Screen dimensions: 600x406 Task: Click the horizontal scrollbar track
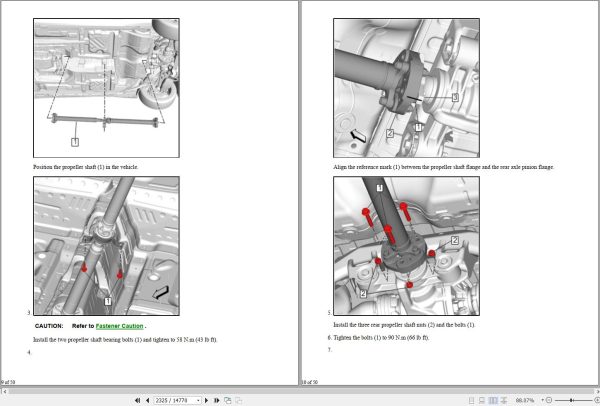pyautogui.click(x=301, y=391)
